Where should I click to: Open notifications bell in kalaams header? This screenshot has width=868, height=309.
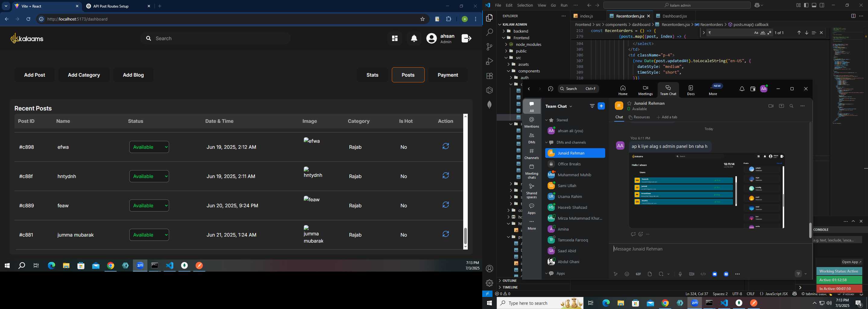[x=414, y=39]
